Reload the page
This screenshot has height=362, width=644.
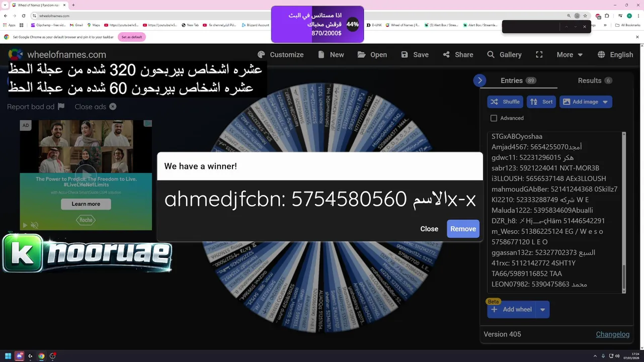point(23,16)
